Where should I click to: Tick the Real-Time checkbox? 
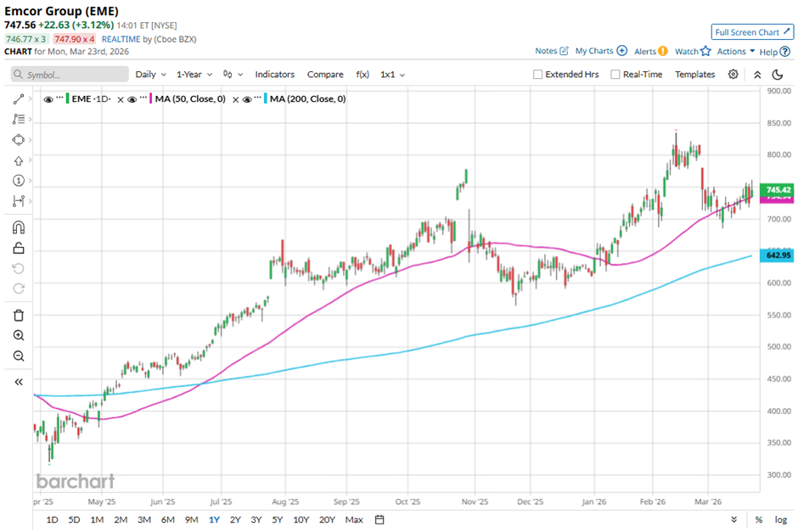615,75
